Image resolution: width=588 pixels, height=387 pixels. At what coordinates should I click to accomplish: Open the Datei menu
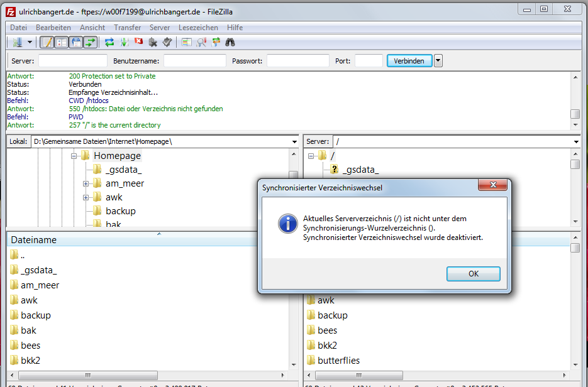pyautogui.click(x=18, y=28)
